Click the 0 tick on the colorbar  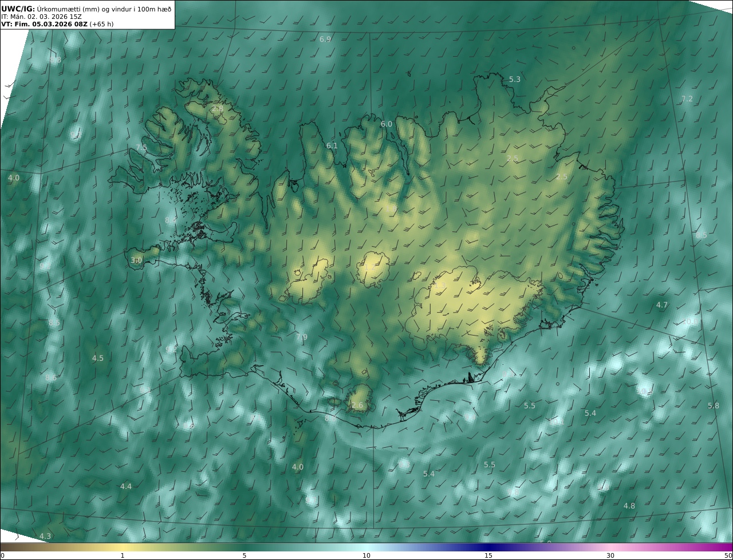click(x=2, y=555)
